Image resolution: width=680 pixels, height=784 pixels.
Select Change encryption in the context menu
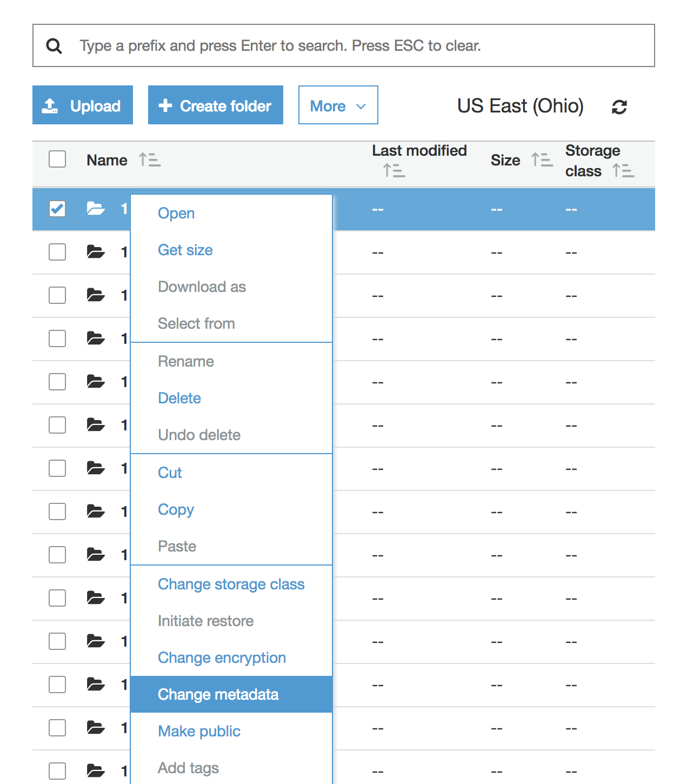coord(222,658)
